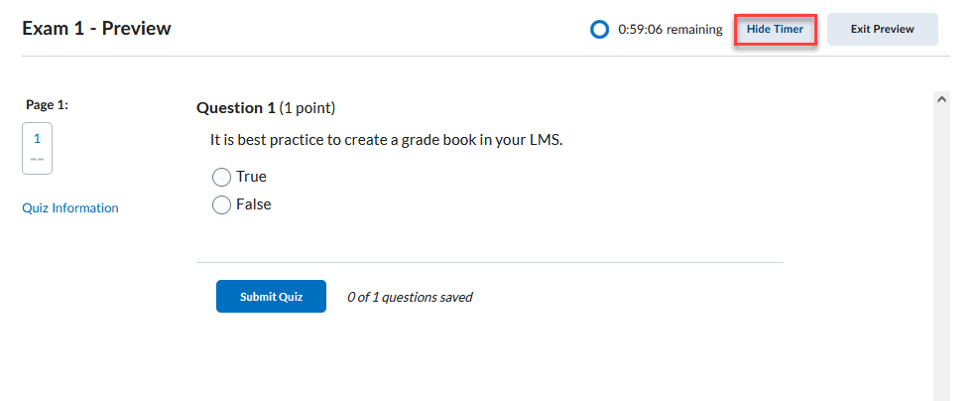Image resolution: width=980 pixels, height=401 pixels.
Task: Click the unsaved dashes under question number
Action: (x=37, y=159)
